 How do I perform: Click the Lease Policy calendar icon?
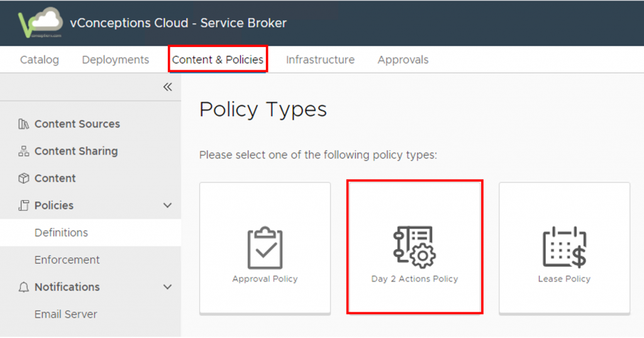tap(564, 247)
